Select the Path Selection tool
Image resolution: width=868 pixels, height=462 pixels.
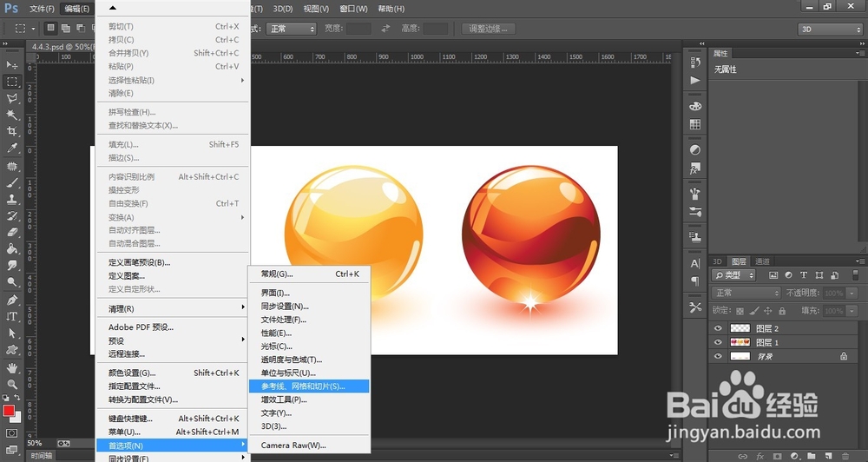coord(11,333)
